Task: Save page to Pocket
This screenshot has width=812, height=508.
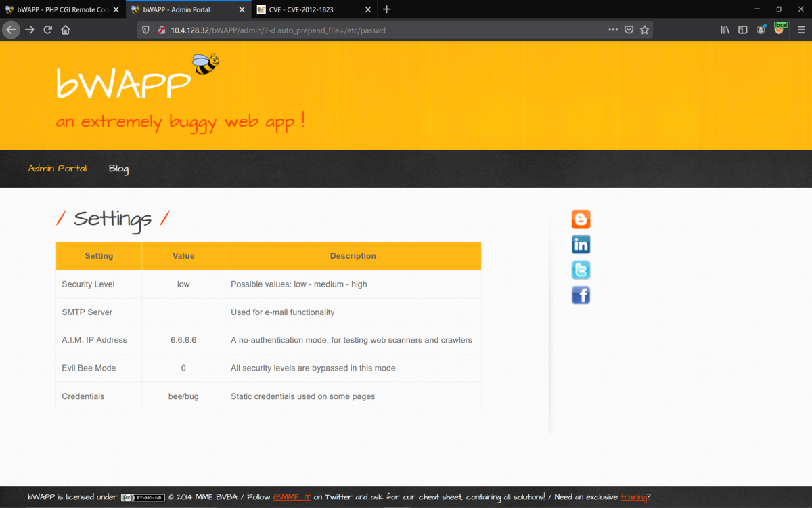Action: (x=629, y=30)
